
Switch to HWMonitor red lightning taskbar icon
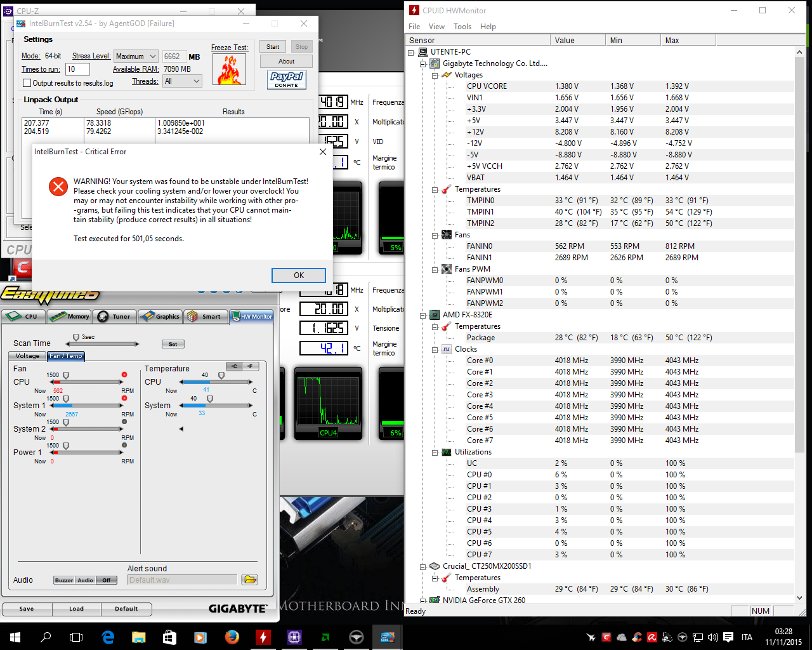(263, 637)
